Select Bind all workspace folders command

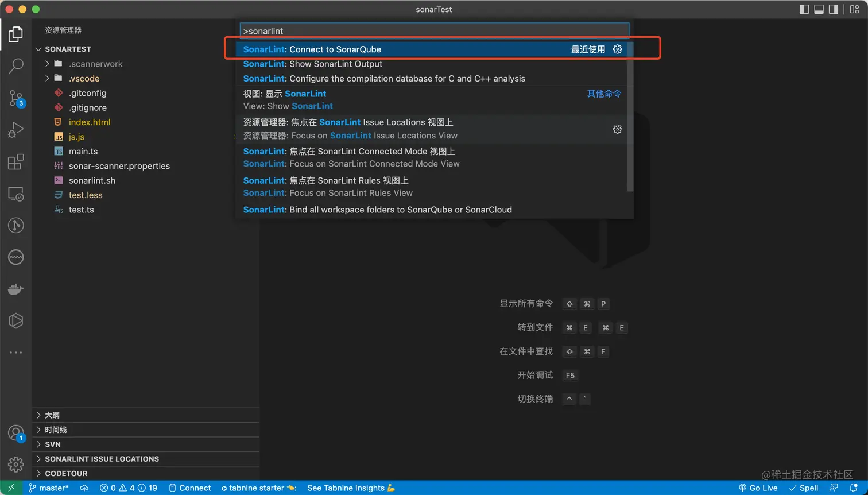click(x=435, y=210)
